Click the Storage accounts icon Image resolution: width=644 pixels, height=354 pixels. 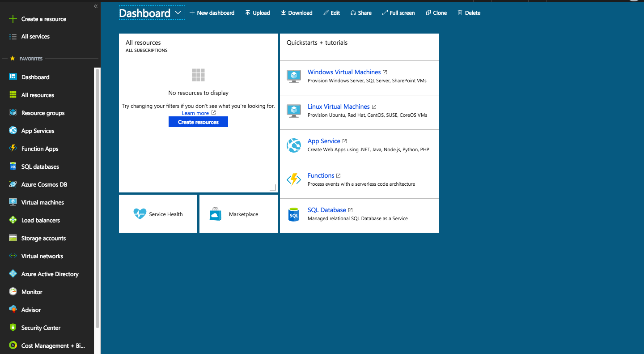13,238
